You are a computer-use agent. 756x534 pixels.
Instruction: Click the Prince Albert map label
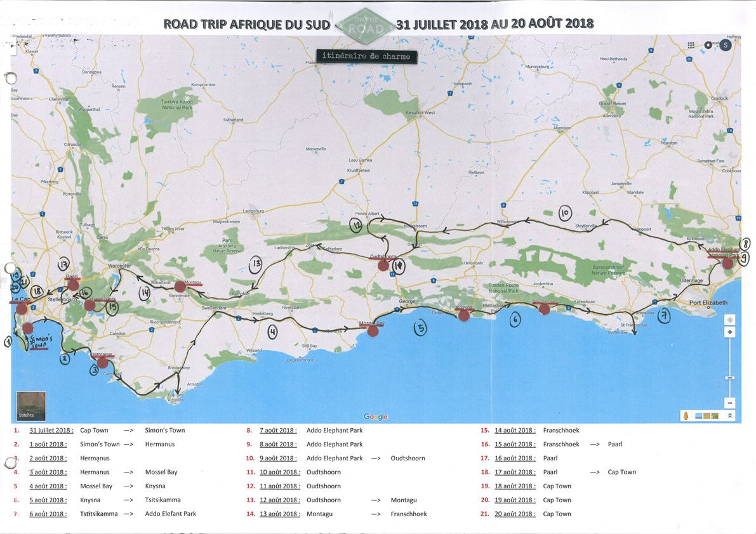[x=368, y=213]
